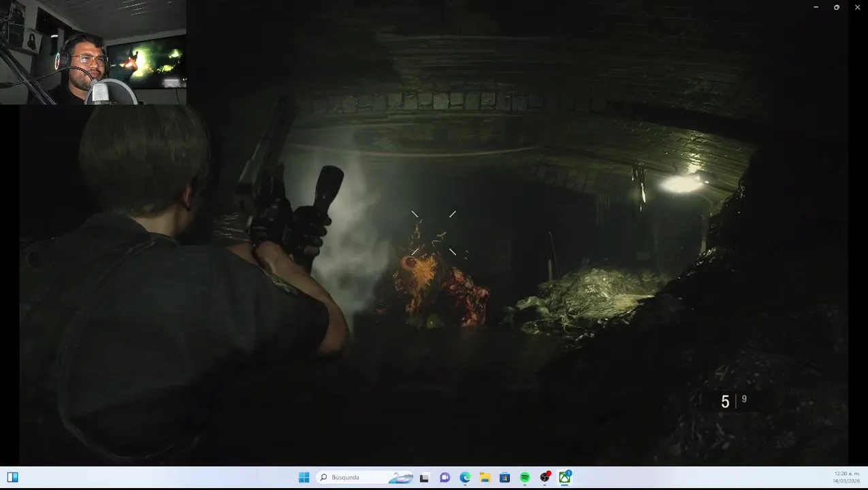This screenshot has height=490, width=868.
Task: Open the Xbox app taskbar icon
Action: point(564,477)
